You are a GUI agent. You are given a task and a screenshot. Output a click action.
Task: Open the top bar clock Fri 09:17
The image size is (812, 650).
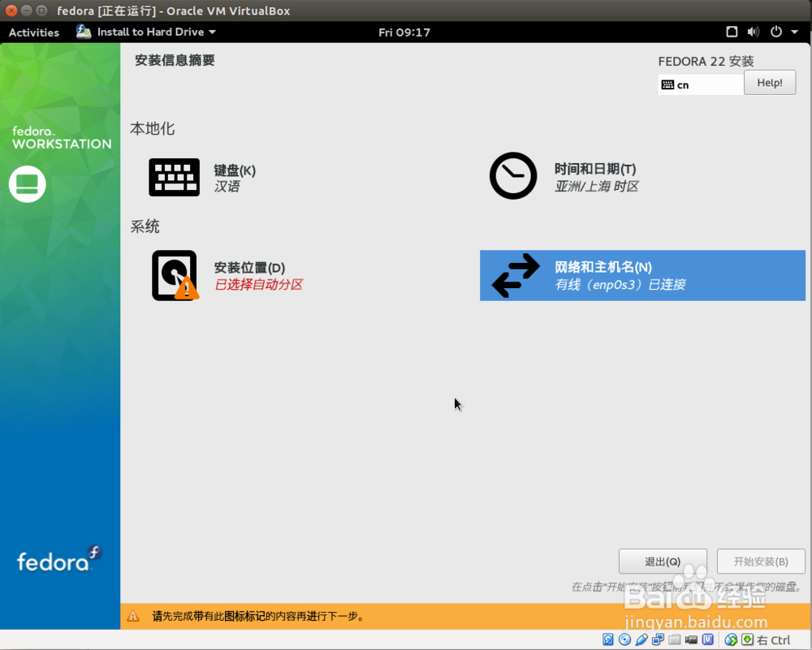point(404,32)
